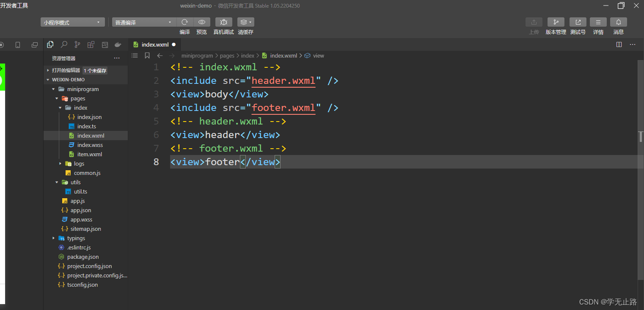The height and width of the screenshot is (310, 644).
Task: Toggle phone simulator icon
Action: click(x=18, y=45)
